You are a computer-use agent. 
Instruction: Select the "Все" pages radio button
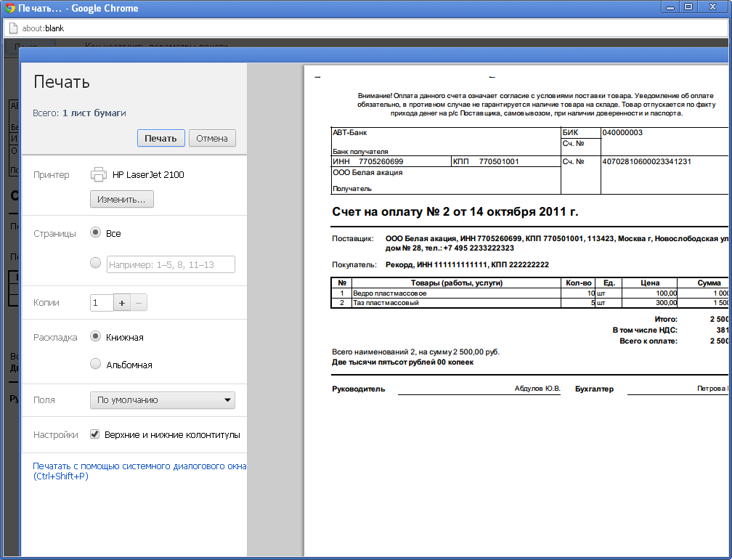95,233
